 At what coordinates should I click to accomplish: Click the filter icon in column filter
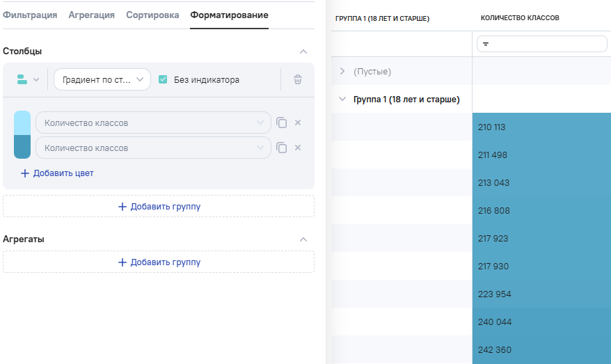(486, 44)
